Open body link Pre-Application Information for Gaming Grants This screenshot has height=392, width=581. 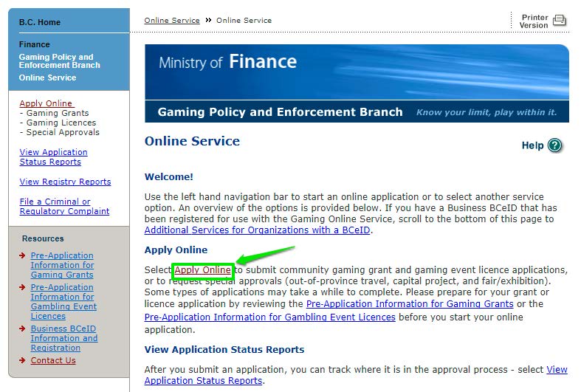point(410,304)
